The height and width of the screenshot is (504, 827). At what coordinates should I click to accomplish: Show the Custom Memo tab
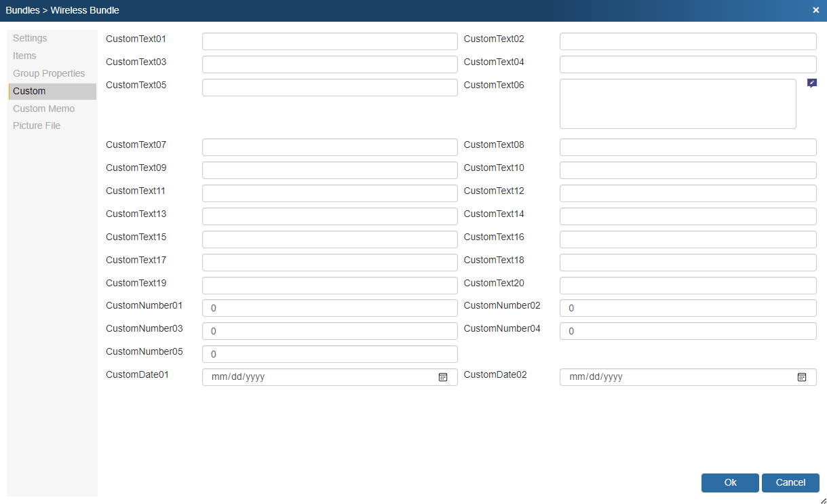point(43,109)
